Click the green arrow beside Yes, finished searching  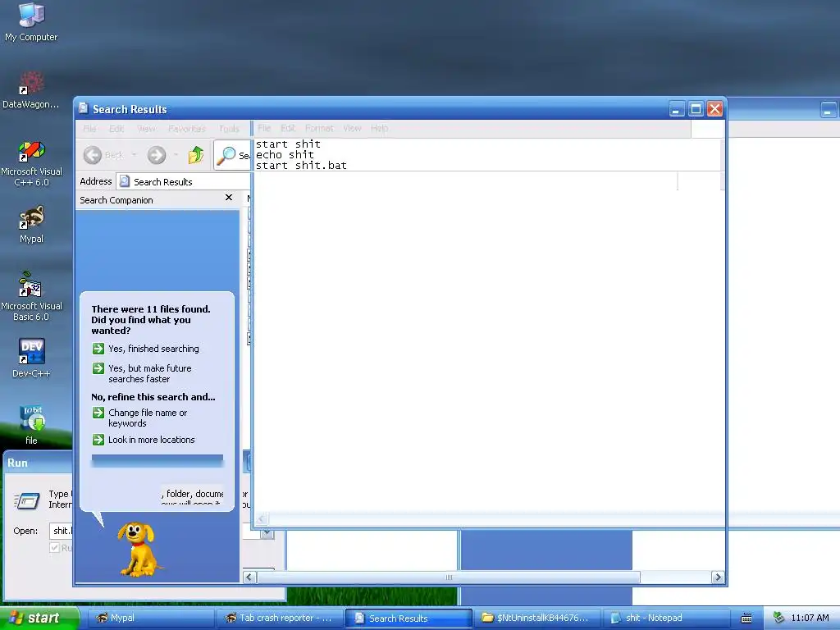(x=98, y=349)
